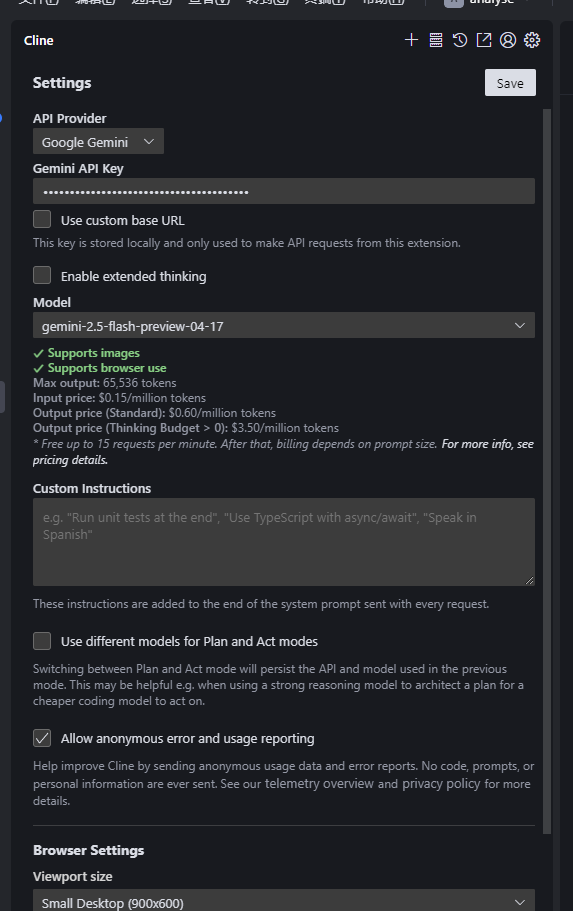Start a new task with plus icon
The image size is (573, 911).
coord(411,40)
